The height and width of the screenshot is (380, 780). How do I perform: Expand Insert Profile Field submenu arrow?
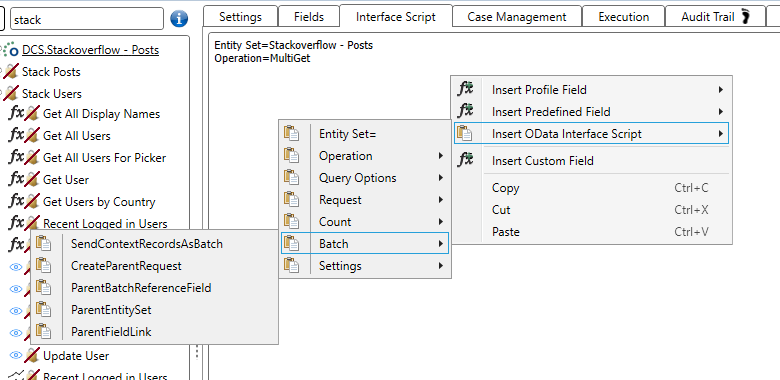(x=720, y=90)
